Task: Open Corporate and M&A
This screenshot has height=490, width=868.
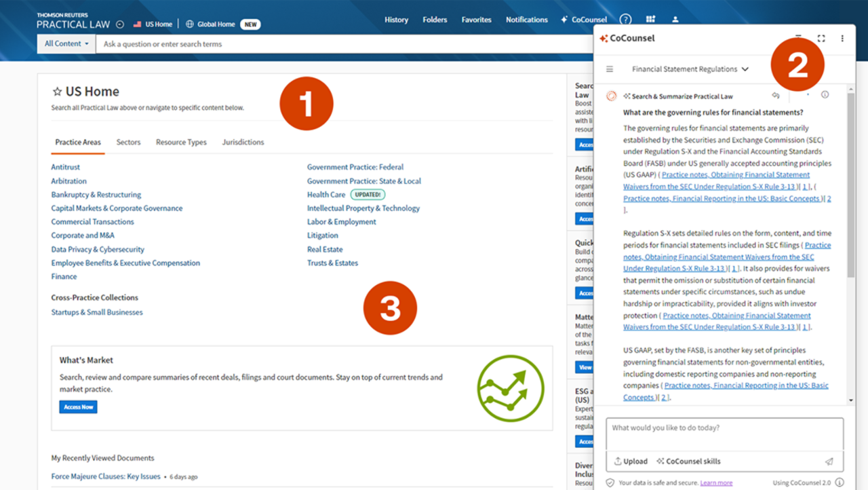Action: click(x=83, y=235)
